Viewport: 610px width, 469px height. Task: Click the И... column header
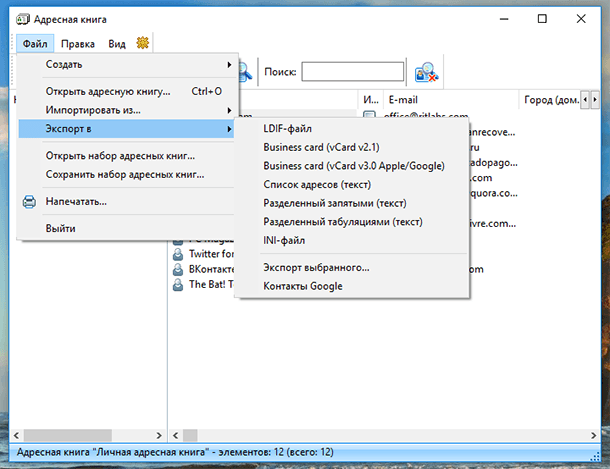click(370, 100)
